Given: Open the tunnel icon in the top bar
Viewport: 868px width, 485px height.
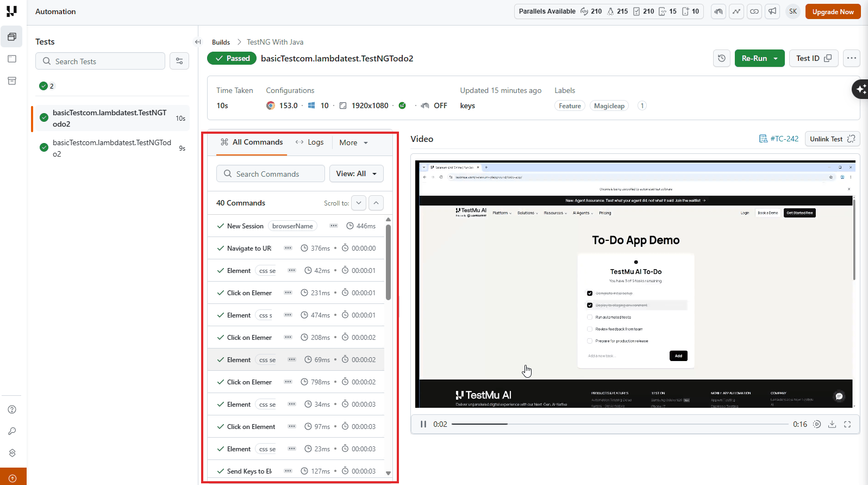Looking at the screenshot, I should [x=719, y=11].
